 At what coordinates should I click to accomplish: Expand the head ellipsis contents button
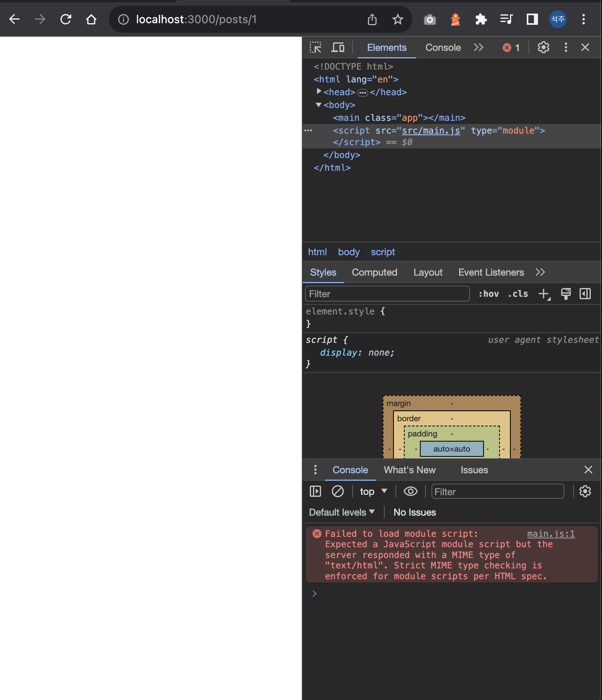[x=363, y=93]
